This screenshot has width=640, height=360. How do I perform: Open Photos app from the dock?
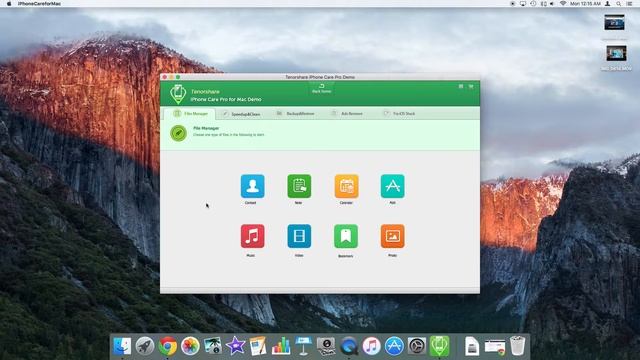coord(190,346)
